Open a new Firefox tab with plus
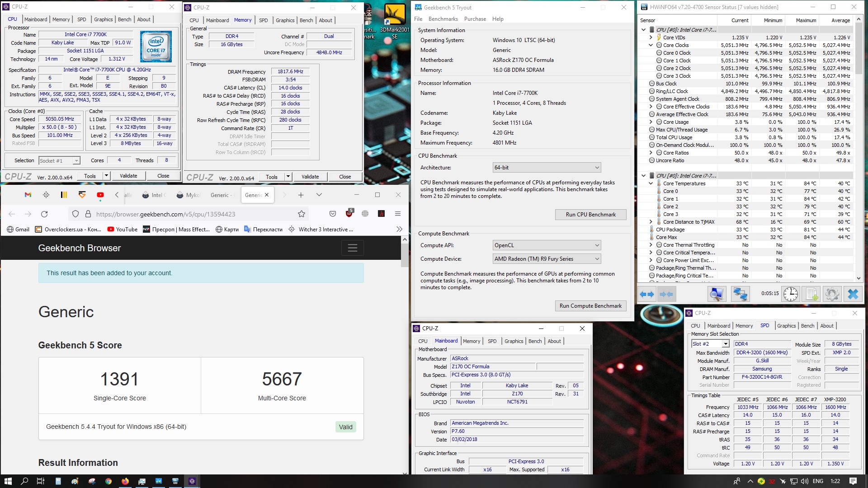 click(301, 195)
